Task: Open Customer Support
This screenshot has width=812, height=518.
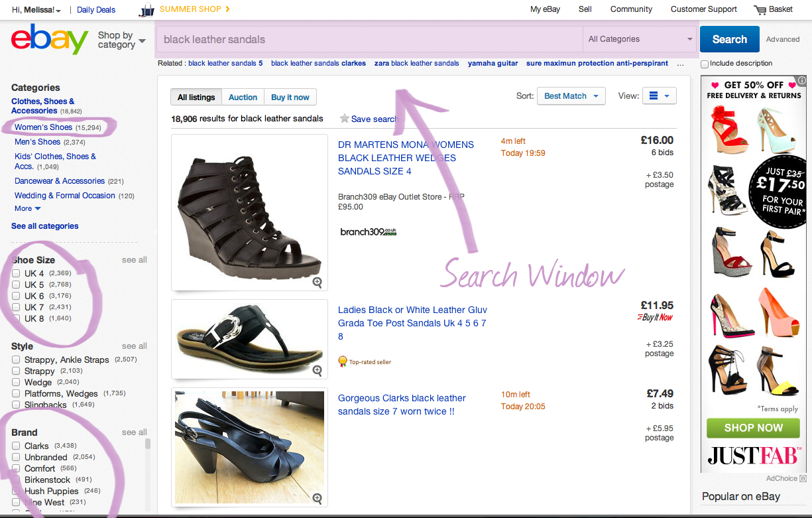Action: [703, 9]
